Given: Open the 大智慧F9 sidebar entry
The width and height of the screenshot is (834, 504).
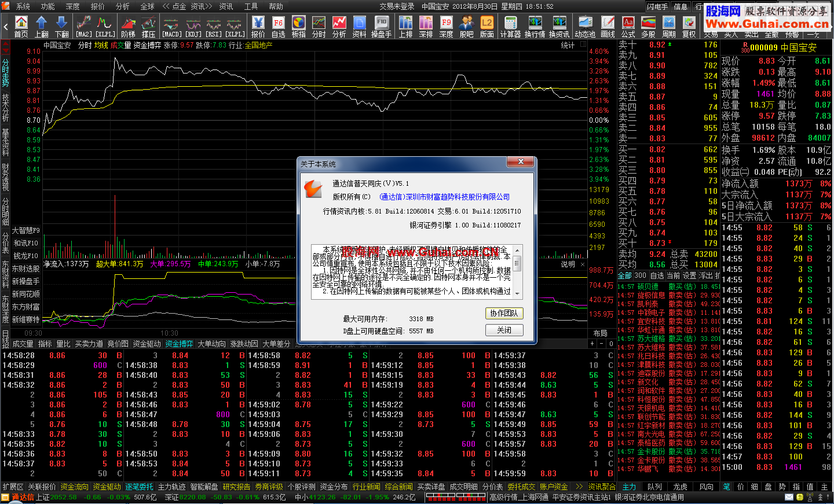Looking at the screenshot, I should pyautogui.click(x=26, y=230).
